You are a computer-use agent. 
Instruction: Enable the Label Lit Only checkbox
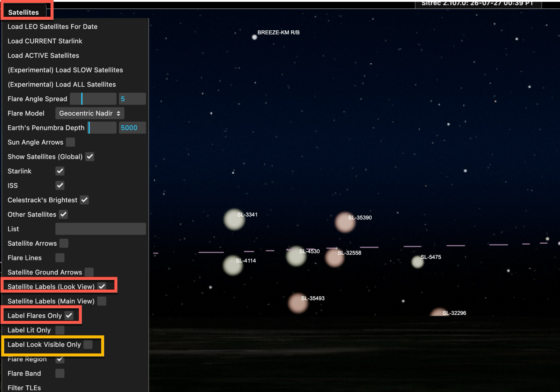pyautogui.click(x=60, y=330)
